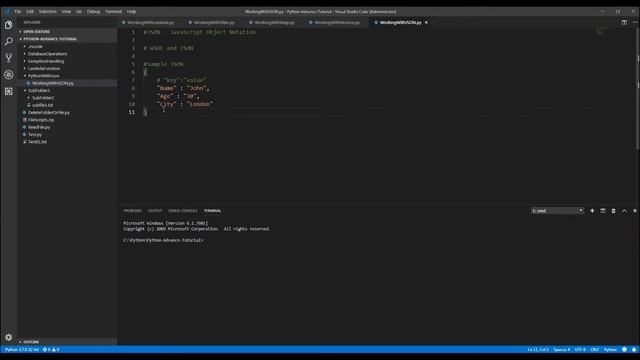Open Test01.txt in the explorer
The width and height of the screenshot is (640, 360).
[x=37, y=142]
